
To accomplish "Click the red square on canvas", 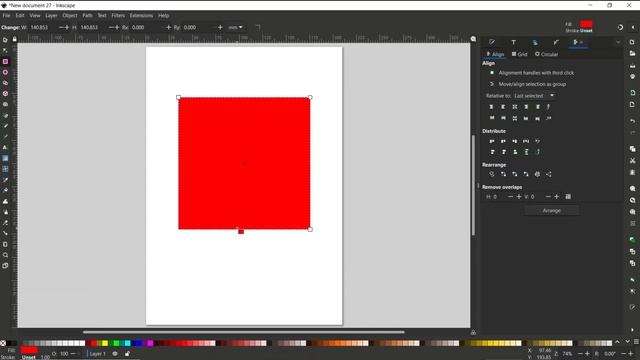I will 244,163.
